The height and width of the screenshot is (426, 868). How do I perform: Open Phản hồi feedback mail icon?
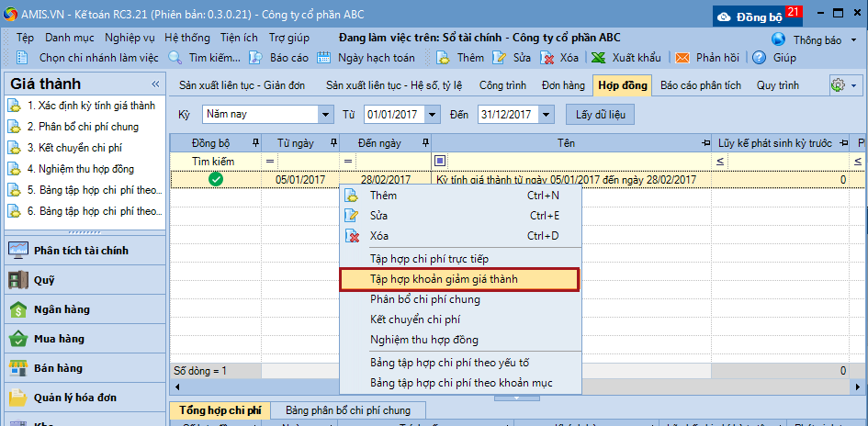click(x=682, y=57)
